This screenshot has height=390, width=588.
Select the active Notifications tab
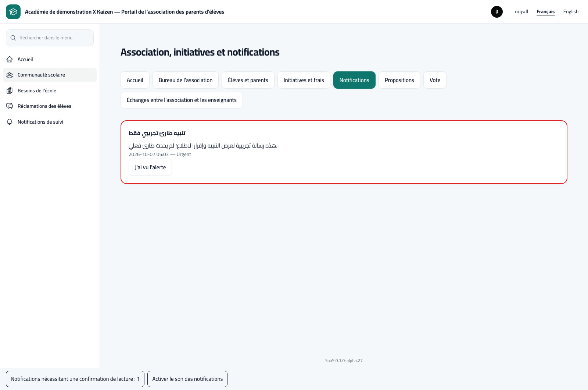(354, 80)
